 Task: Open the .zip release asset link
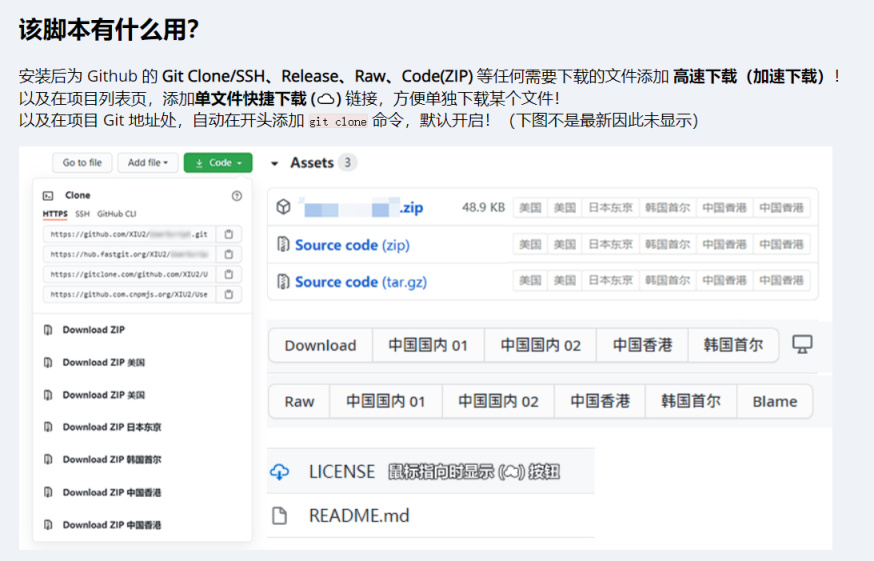click(362, 207)
